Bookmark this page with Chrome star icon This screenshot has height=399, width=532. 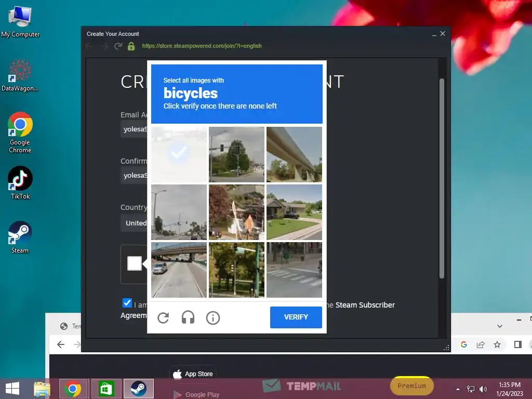497,345
